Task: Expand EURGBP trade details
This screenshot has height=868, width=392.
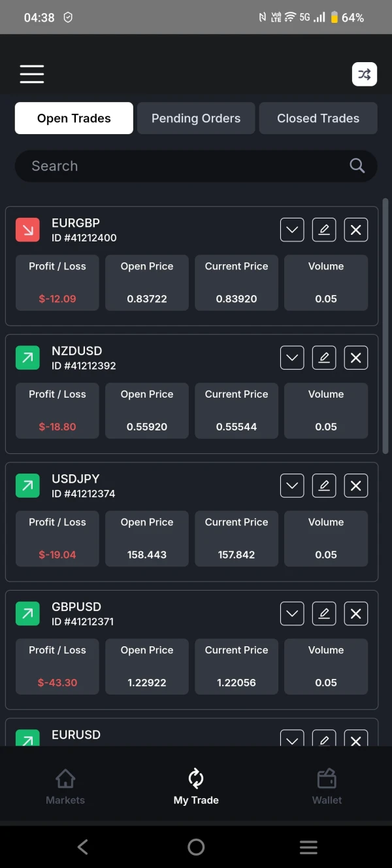Action: (292, 230)
